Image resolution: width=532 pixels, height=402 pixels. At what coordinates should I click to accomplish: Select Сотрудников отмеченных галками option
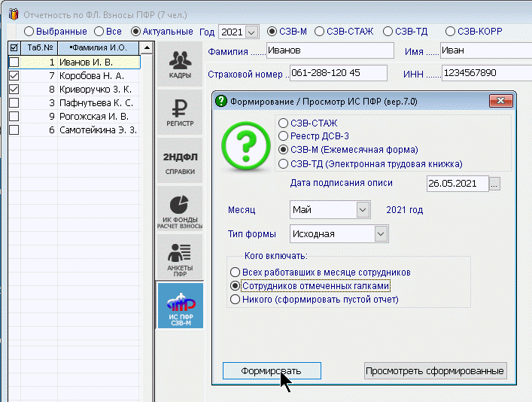235,286
